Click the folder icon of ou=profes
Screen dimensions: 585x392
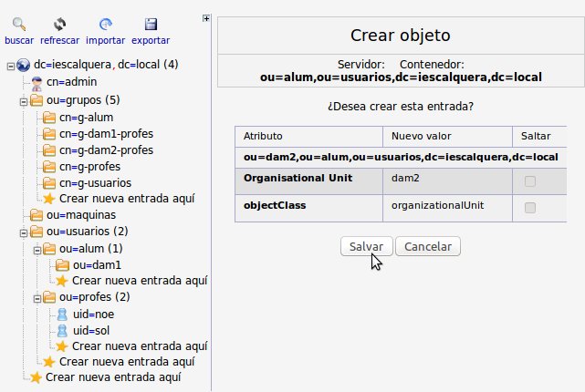(x=49, y=297)
